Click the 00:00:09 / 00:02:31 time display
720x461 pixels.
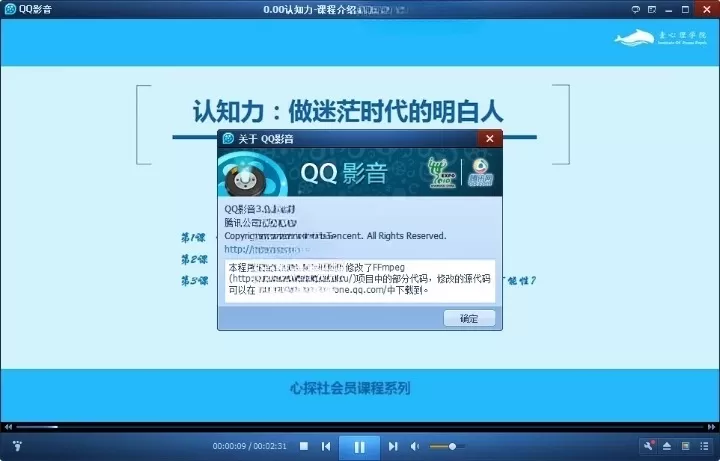(249, 446)
